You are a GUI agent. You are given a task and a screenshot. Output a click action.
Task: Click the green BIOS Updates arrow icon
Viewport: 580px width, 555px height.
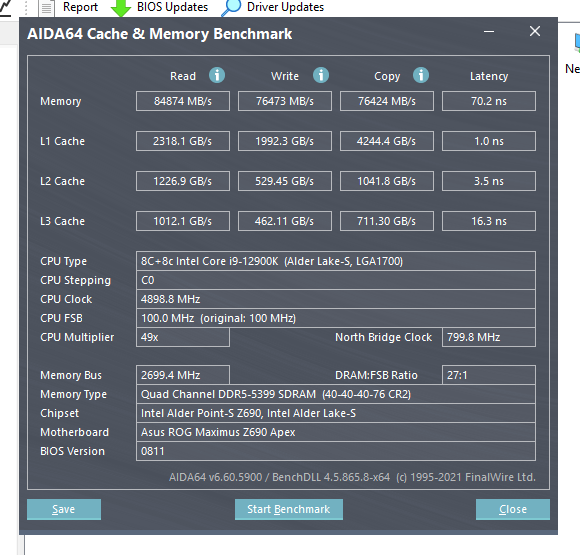(121, 7)
